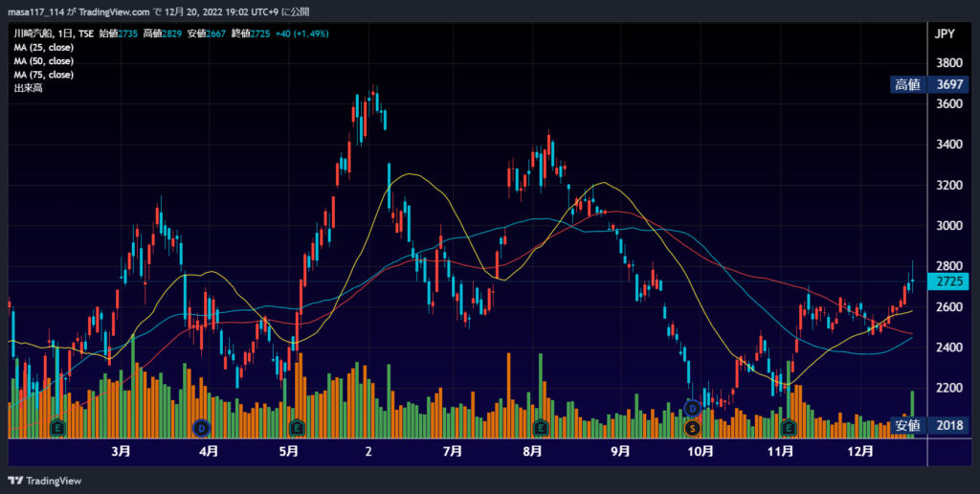Click the 3000 price axis label
The image size is (980, 494).
[949, 226]
